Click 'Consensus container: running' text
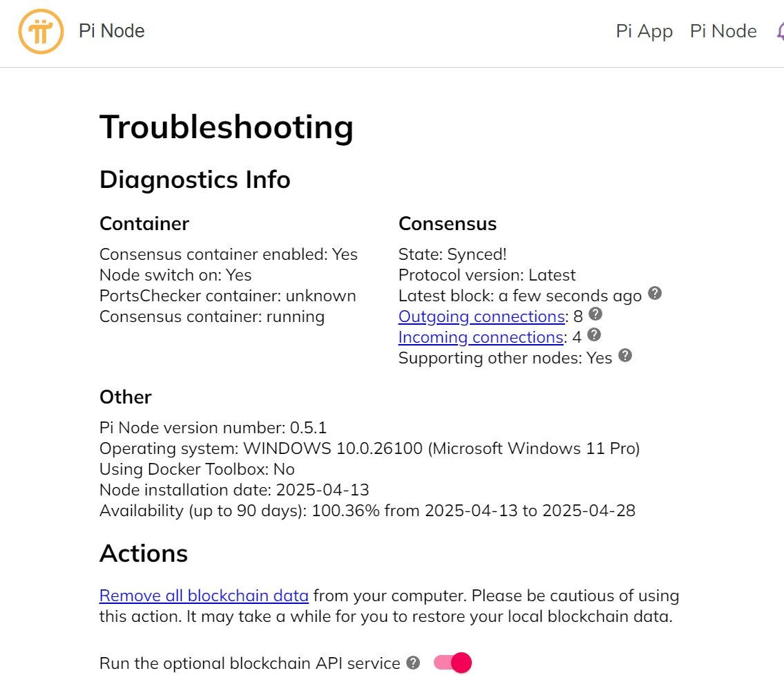 click(212, 316)
